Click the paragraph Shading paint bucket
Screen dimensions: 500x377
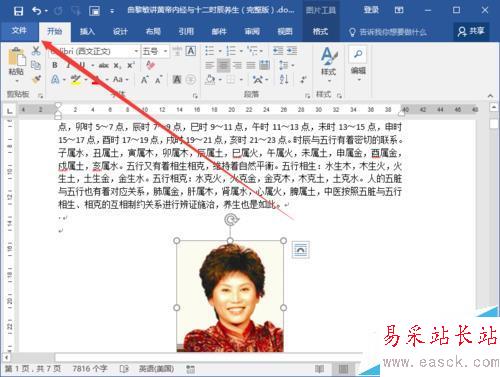click(x=210, y=80)
